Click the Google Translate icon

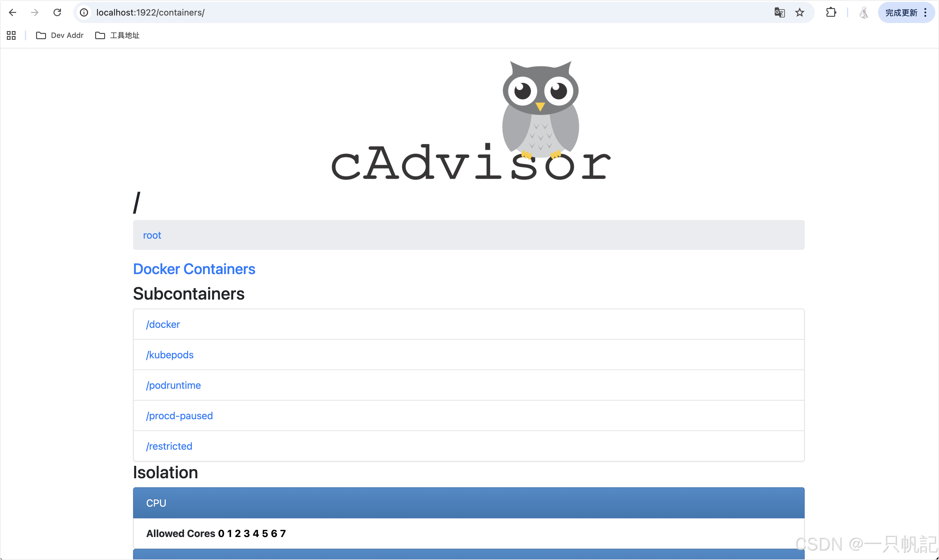[779, 12]
